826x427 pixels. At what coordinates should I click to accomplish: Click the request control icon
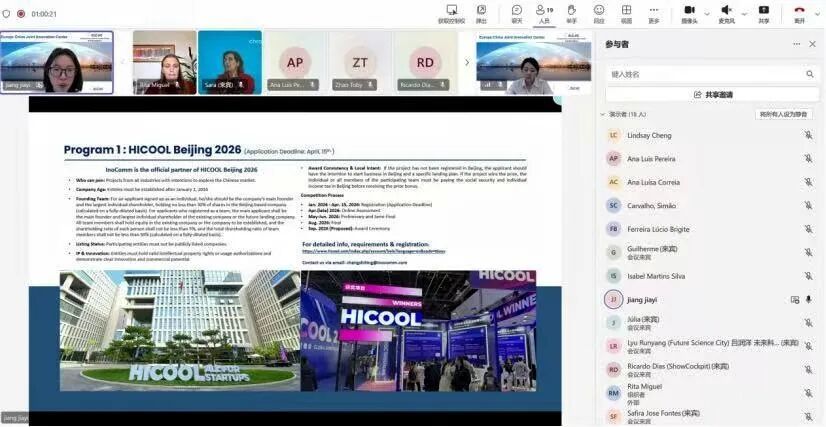(451, 11)
